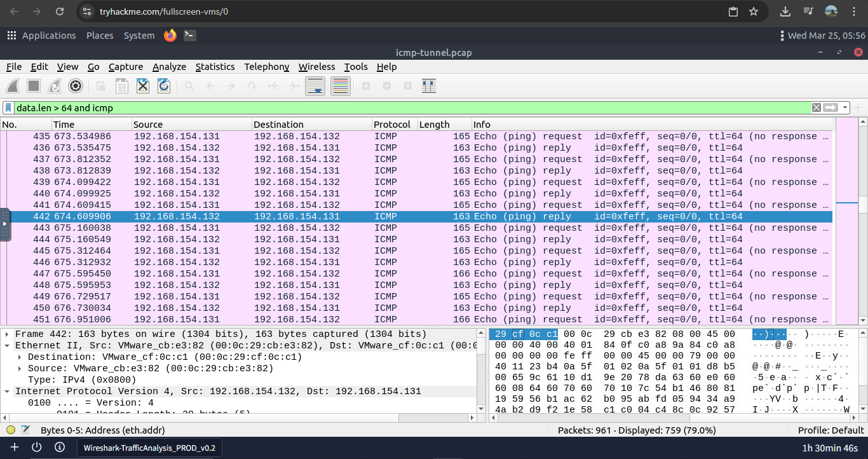Click into the display filter field
This screenshot has width=868, height=459.
413,107
